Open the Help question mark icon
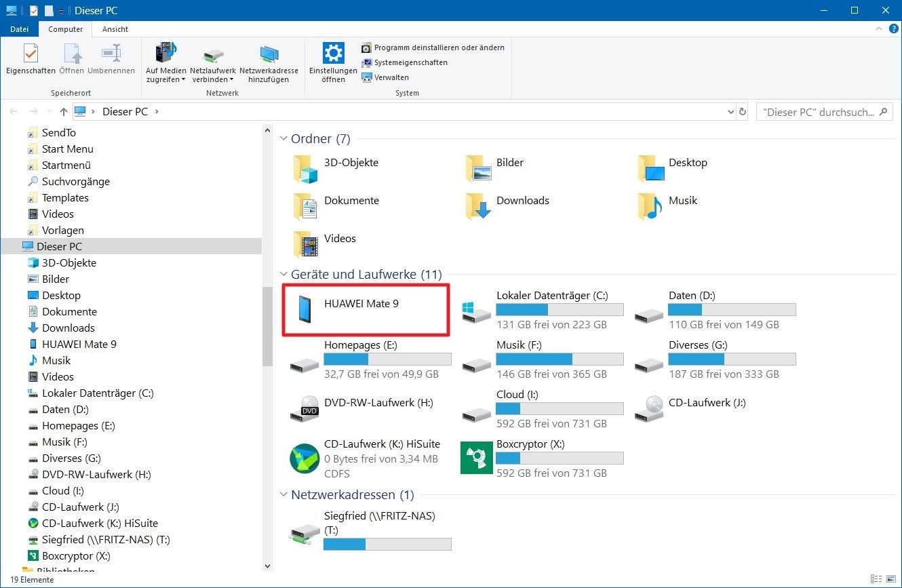The width and height of the screenshot is (902, 588). pos(893,29)
